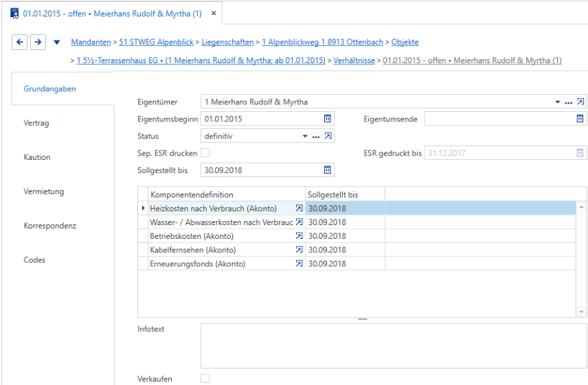Click the forward navigation arrow button

[38, 42]
